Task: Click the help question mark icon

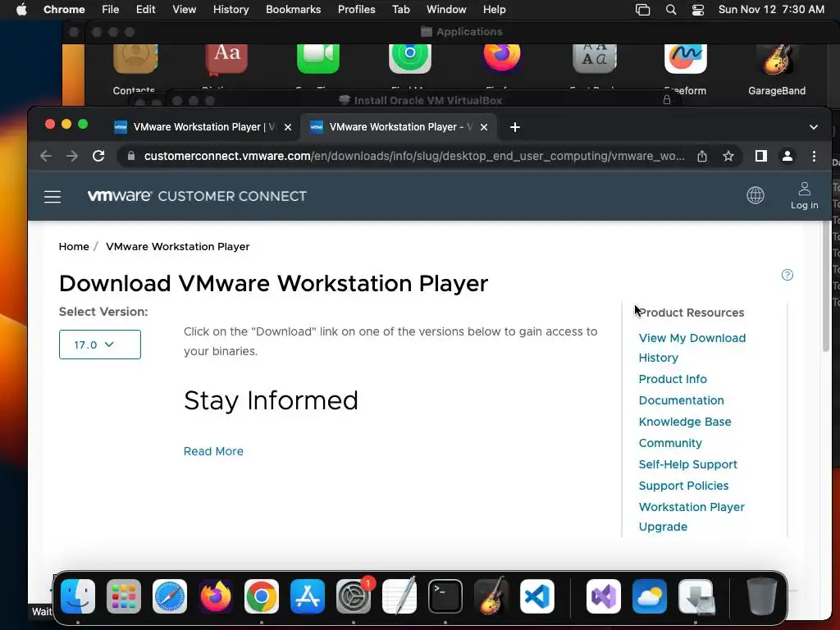Action: click(x=787, y=275)
